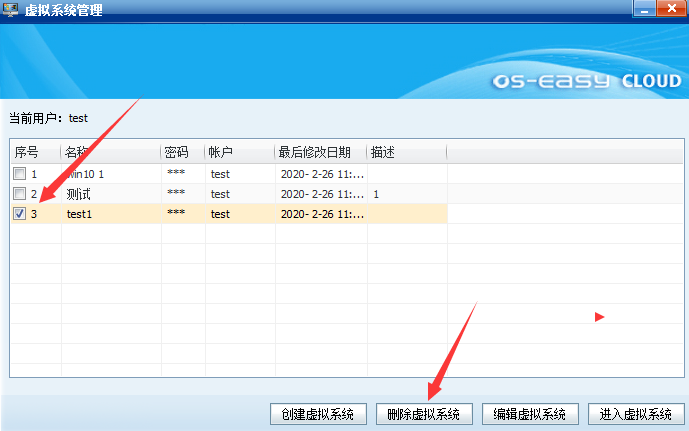Image resolution: width=689 pixels, height=431 pixels.
Task: Select the 测试 name cell
Action: click(x=79, y=194)
